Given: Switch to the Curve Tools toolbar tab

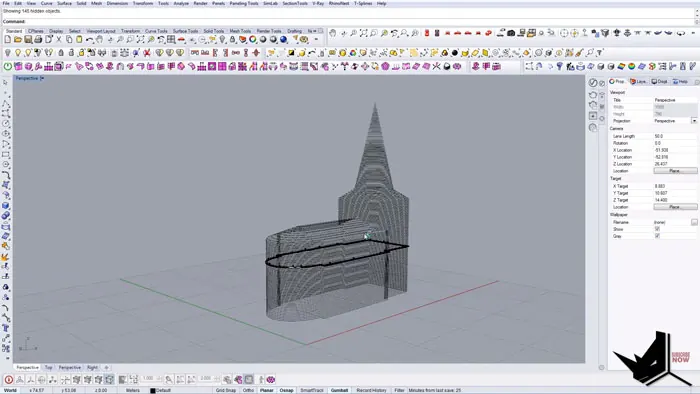Looking at the screenshot, I should click(x=156, y=31).
